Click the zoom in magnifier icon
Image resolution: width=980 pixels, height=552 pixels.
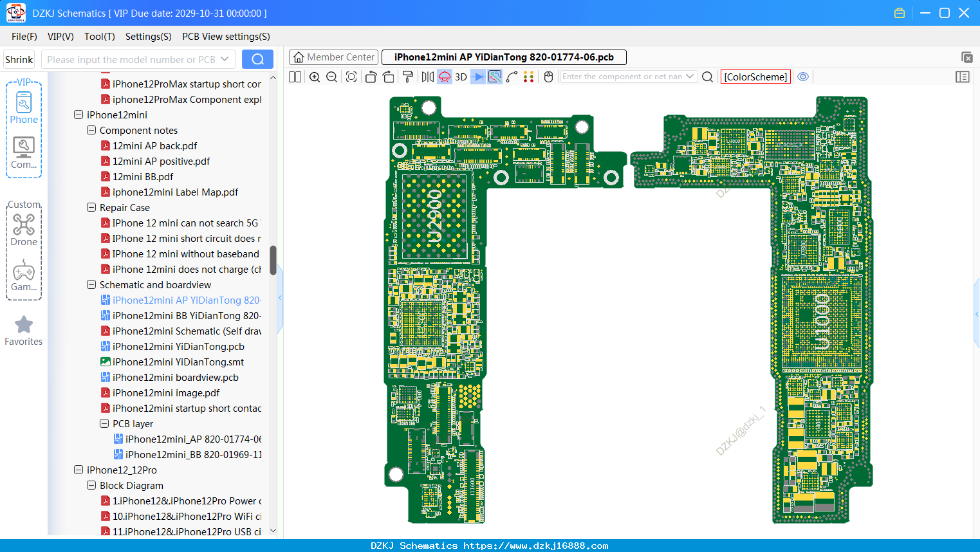click(315, 77)
